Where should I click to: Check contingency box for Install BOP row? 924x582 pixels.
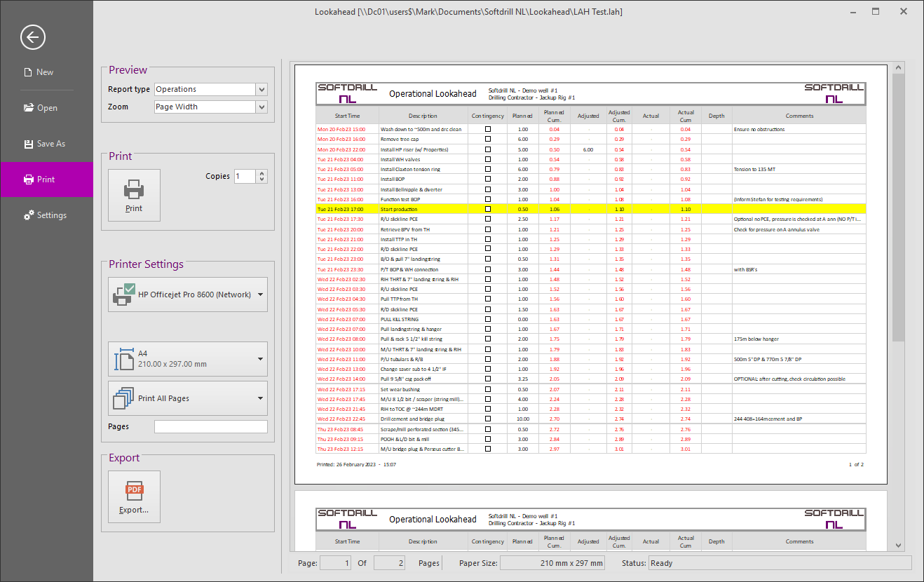pyautogui.click(x=488, y=180)
